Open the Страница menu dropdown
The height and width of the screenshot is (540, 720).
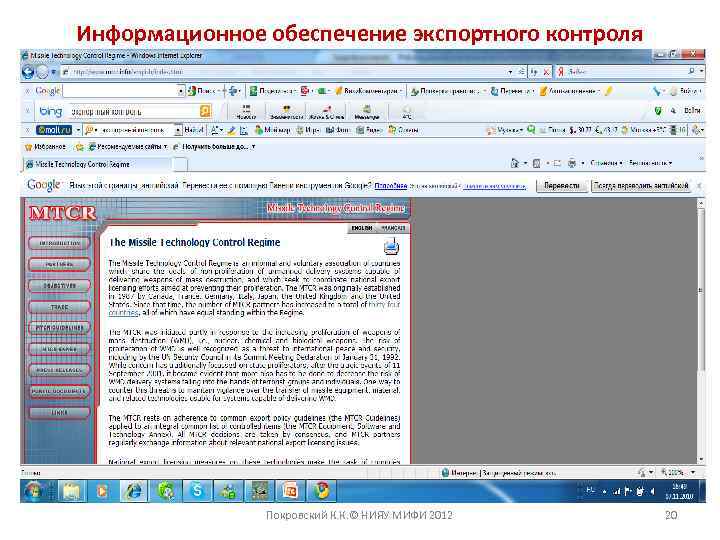[x=606, y=163]
